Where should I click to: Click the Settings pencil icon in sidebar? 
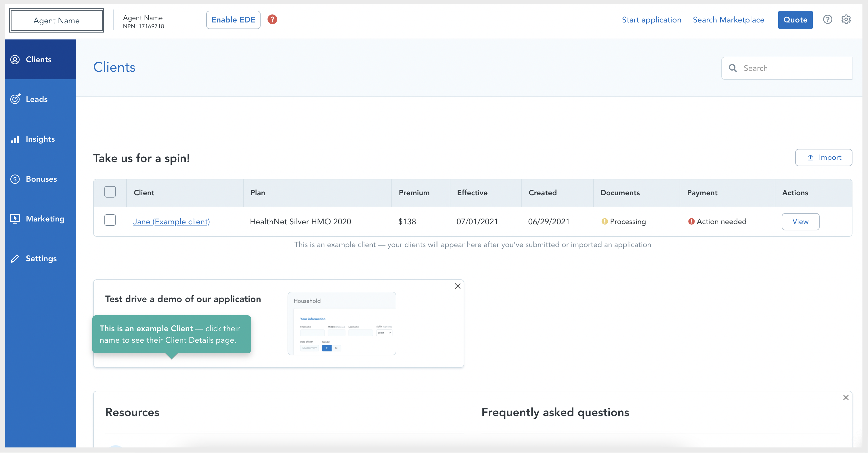pyautogui.click(x=15, y=258)
